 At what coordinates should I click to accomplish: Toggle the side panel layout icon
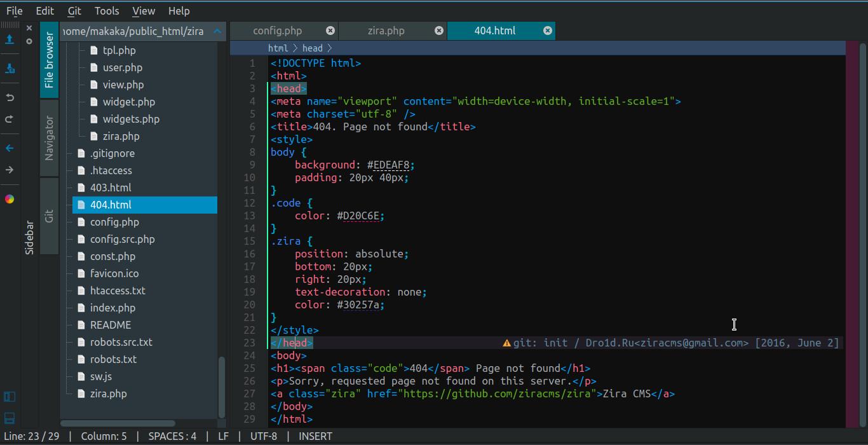point(10,397)
